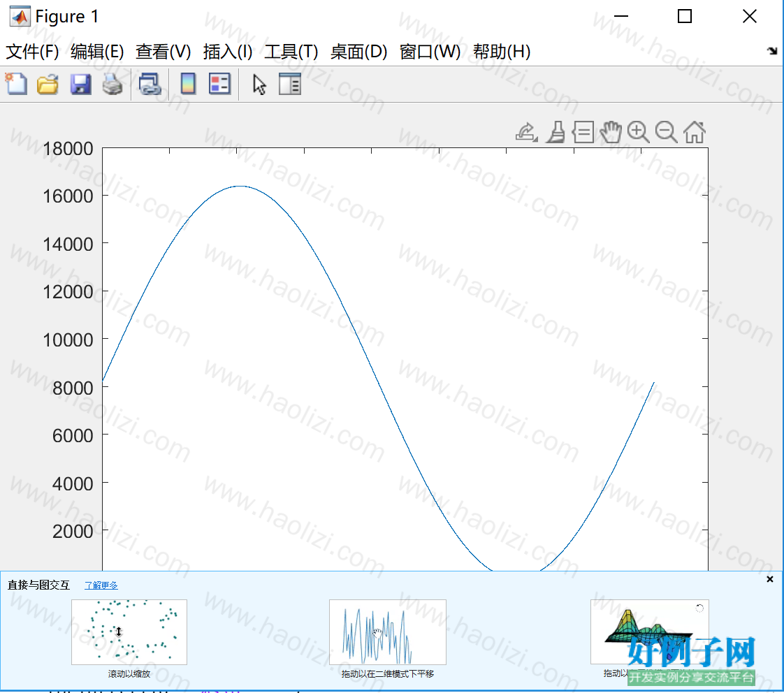Viewport: 784px width, 693px height.
Task: Open the 文件(F) menu
Action: (32, 52)
